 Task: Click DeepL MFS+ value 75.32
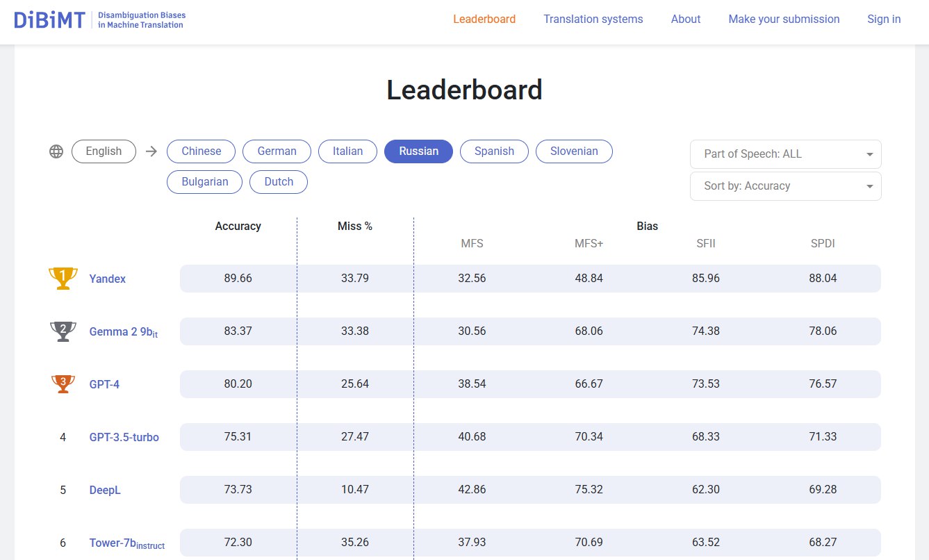point(589,490)
